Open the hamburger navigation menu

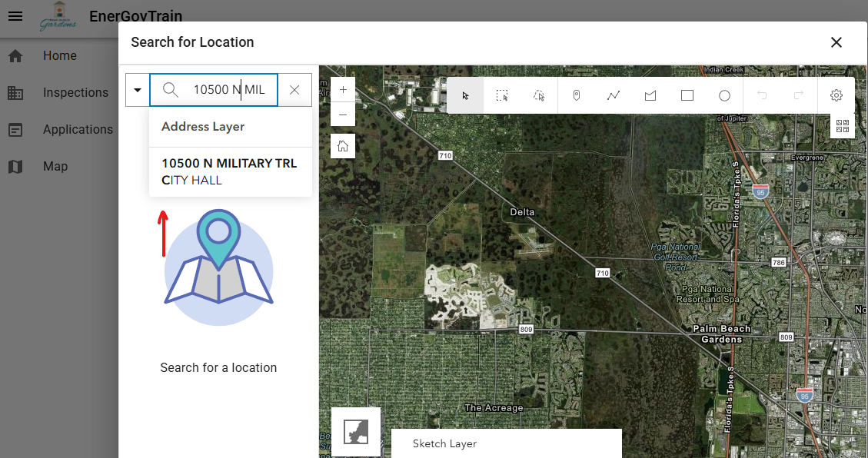click(15, 16)
